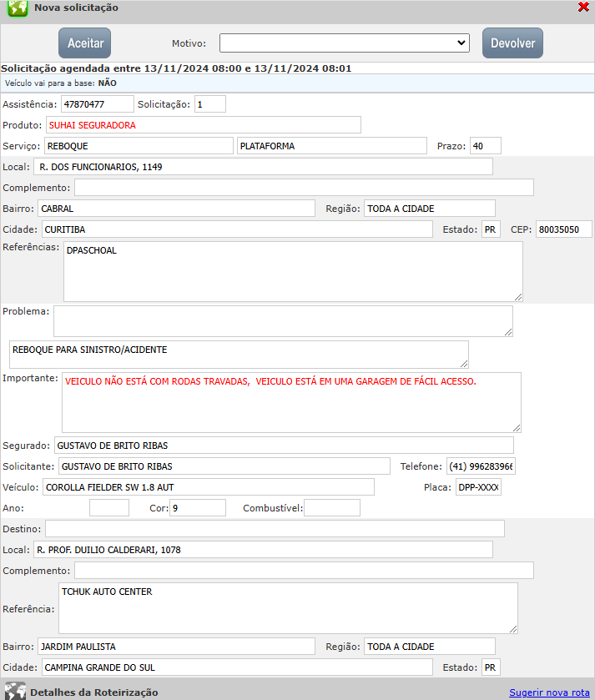Viewport: 595px width, 700px height.
Task: Click origin Local field R. DOS FUNCIONARIOS
Action: tap(263, 167)
